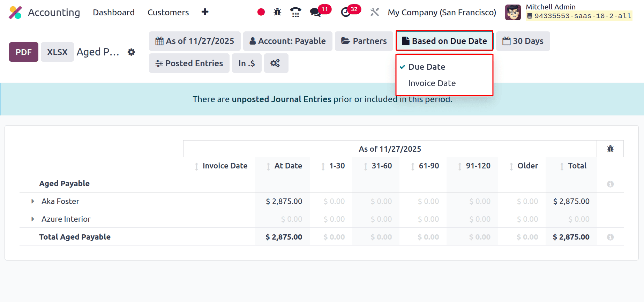644x302 pixels.
Task: Open unposted Journal Entries link
Action: (282, 99)
